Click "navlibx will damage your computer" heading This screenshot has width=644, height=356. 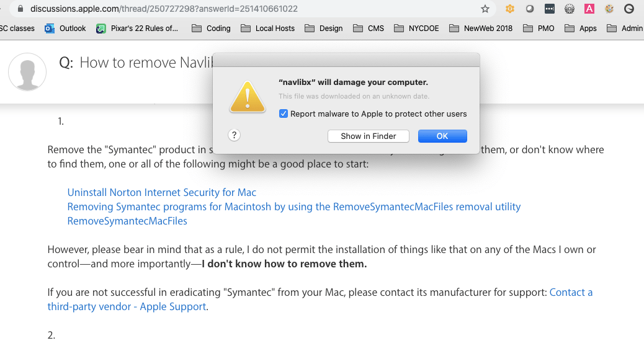click(353, 82)
